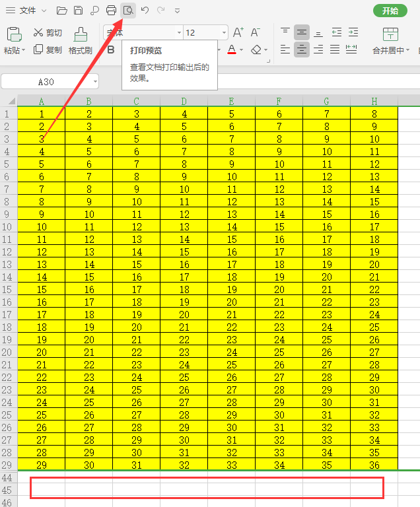Toggle bold formatting B
The width and height of the screenshot is (420, 507).
pyautogui.click(x=111, y=50)
